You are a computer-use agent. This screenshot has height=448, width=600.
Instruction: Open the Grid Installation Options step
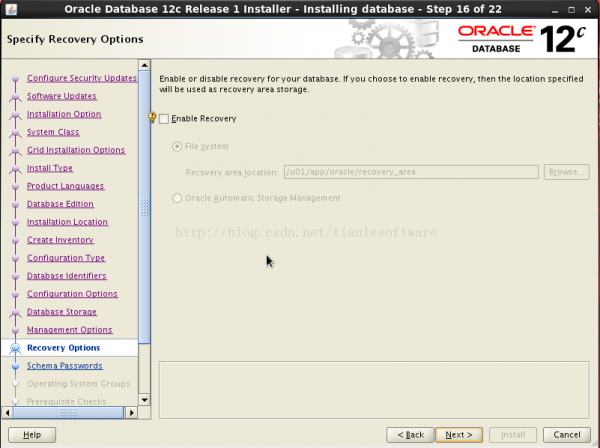(x=76, y=150)
